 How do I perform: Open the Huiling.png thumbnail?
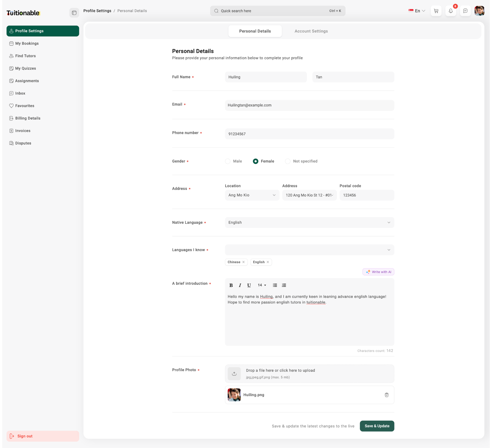click(x=234, y=395)
